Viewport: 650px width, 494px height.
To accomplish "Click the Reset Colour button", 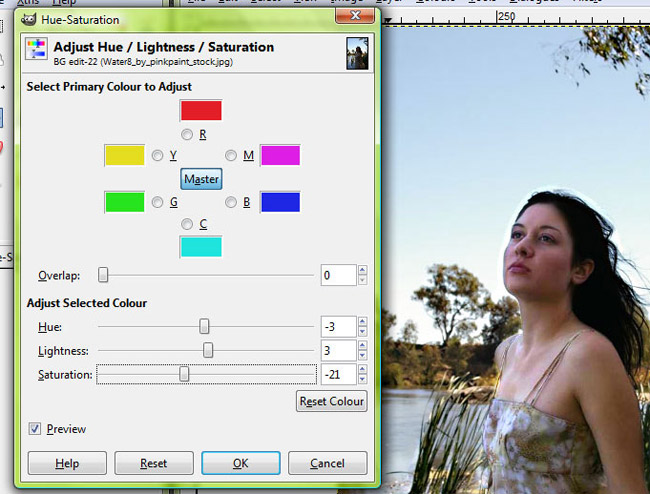I will [x=332, y=401].
